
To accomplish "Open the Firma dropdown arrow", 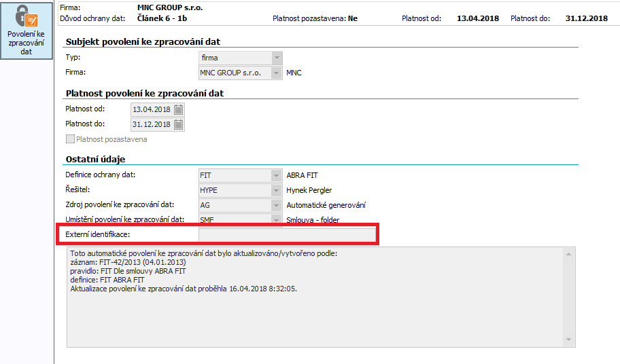I will tap(276, 73).
